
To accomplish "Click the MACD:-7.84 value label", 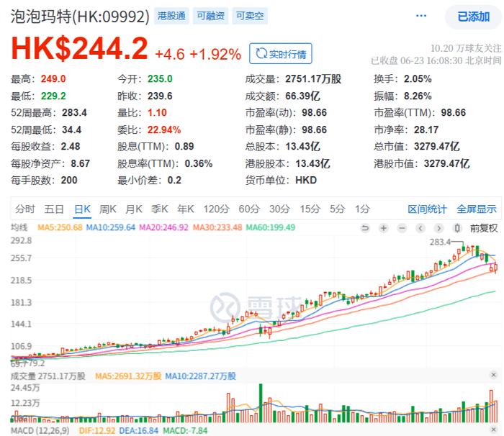I will (185, 430).
